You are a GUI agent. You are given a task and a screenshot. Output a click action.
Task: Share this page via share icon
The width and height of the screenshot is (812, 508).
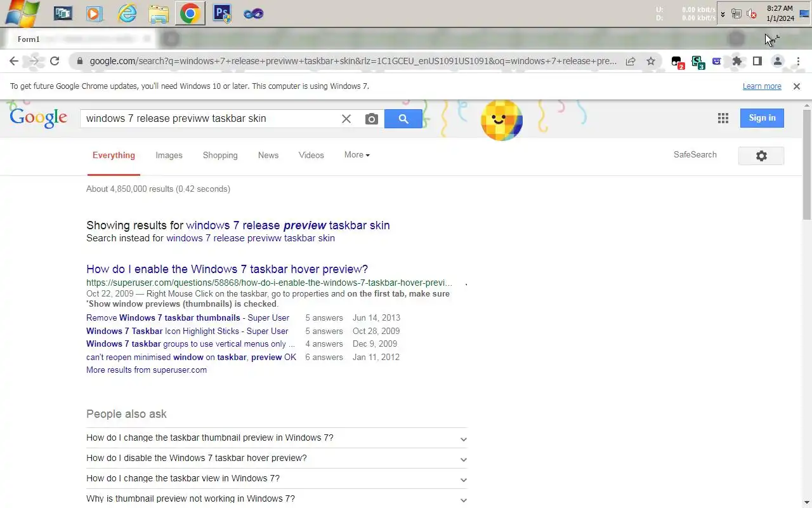631,62
